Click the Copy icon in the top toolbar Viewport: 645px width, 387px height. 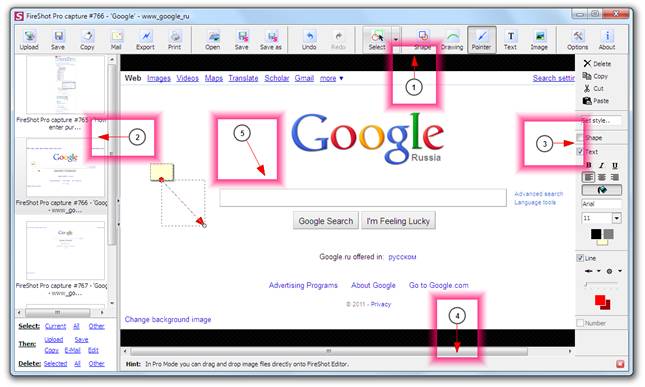[87, 40]
